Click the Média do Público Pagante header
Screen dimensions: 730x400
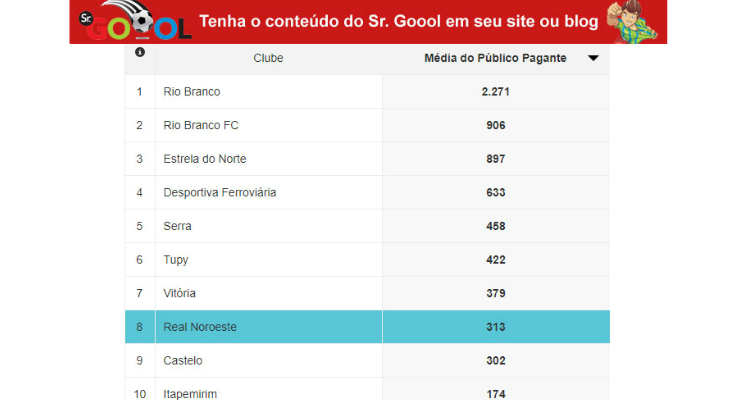[496, 58]
